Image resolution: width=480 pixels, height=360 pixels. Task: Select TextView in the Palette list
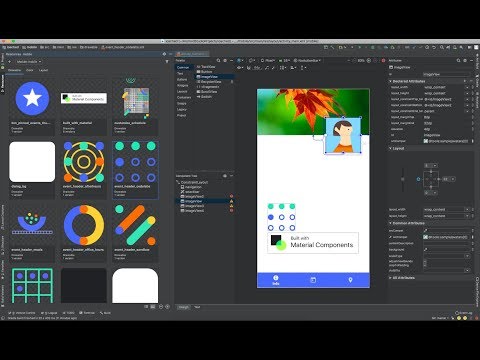click(207, 67)
